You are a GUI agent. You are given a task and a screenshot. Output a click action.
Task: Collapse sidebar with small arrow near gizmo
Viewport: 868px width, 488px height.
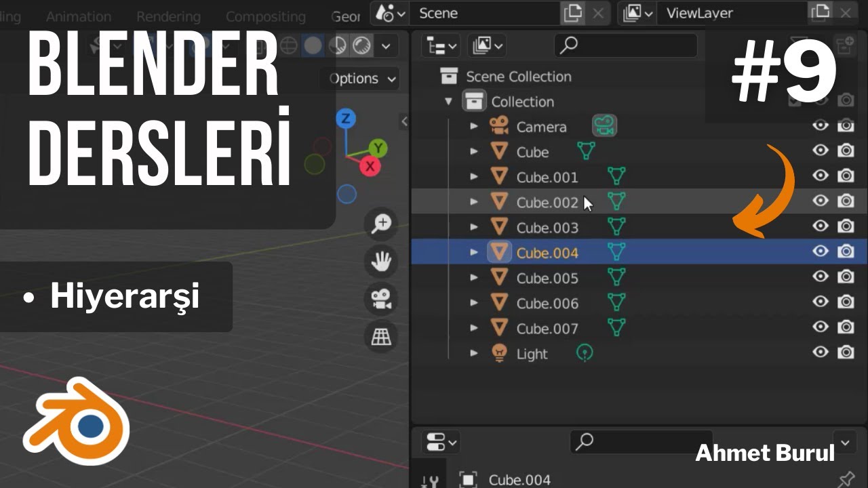[x=404, y=121]
